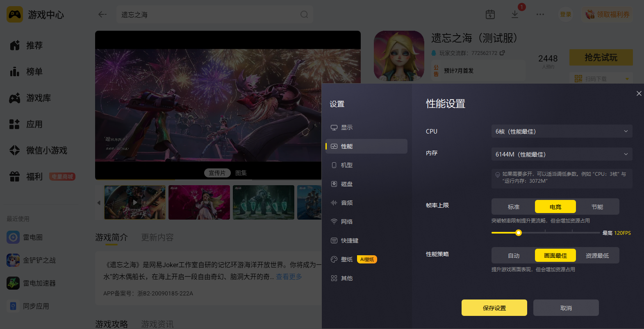
Task: Switch to the 图集 gallery tab
Action: click(x=241, y=173)
